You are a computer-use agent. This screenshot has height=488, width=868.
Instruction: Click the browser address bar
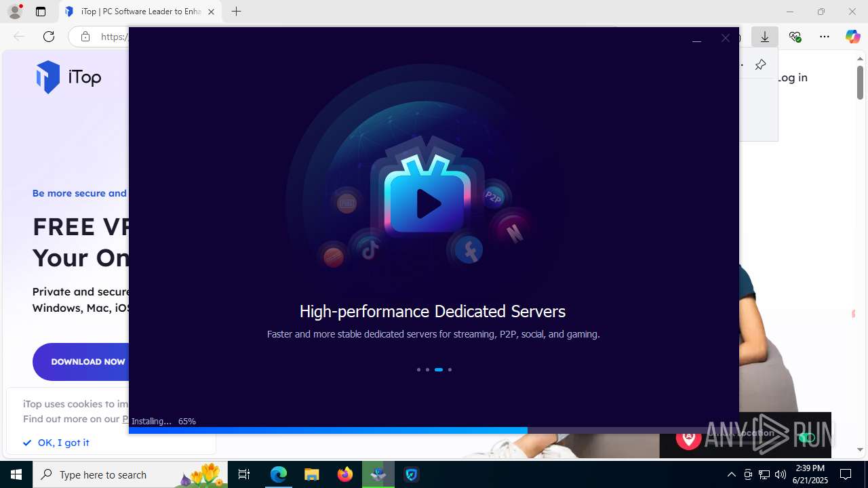pyautogui.click(x=102, y=37)
